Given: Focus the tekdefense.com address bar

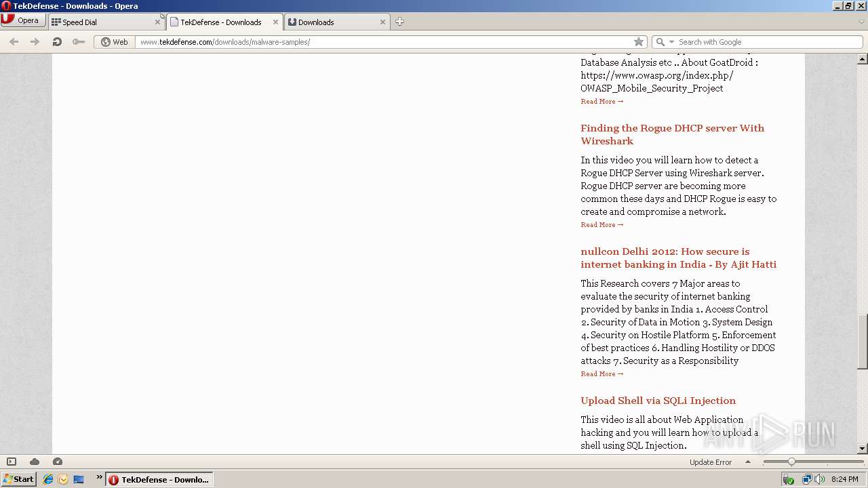Looking at the screenshot, I should click(383, 42).
